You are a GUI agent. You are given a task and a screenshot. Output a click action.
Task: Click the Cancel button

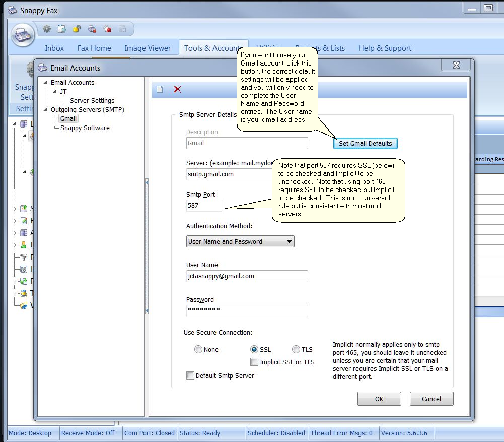431,399
